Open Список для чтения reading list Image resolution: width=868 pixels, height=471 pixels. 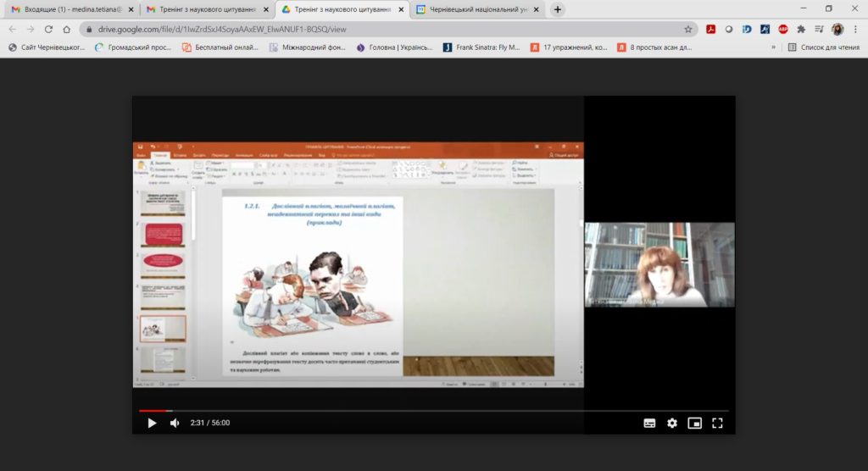click(x=824, y=47)
